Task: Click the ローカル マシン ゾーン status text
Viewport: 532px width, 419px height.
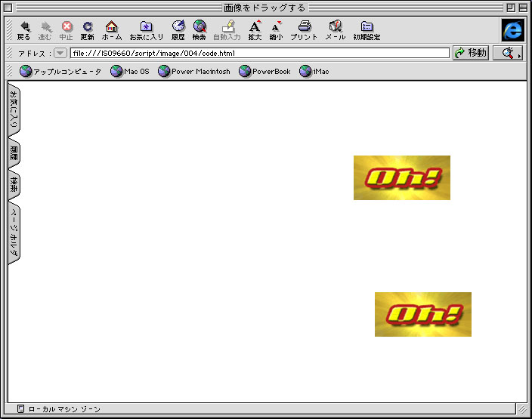Action: point(64,409)
